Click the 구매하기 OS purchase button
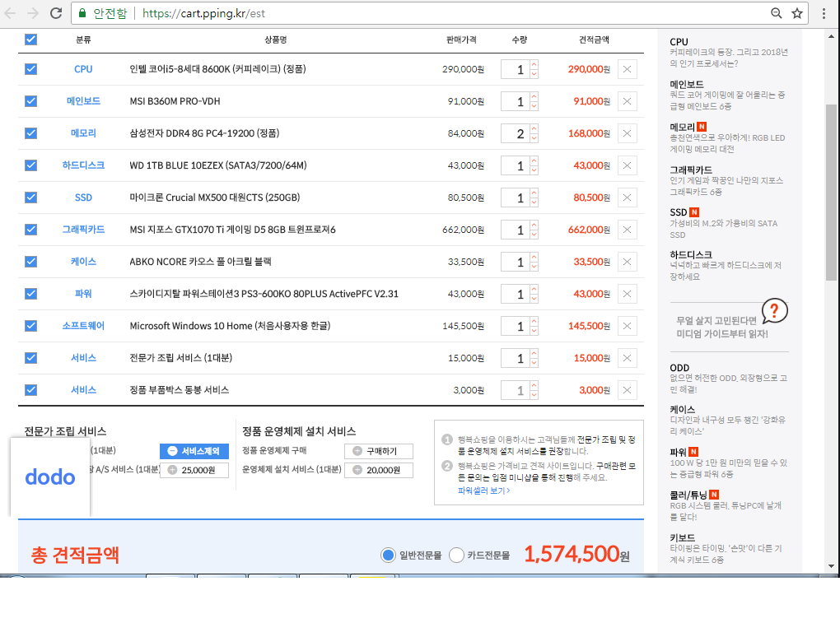840x623 pixels. click(379, 451)
